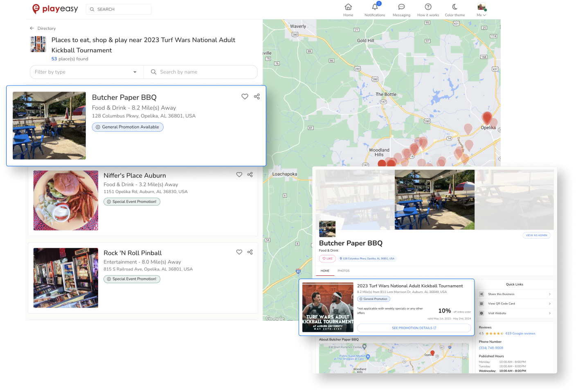Click the 128 Columbus Pkwy address chip
576x392 pixels.
(x=367, y=259)
